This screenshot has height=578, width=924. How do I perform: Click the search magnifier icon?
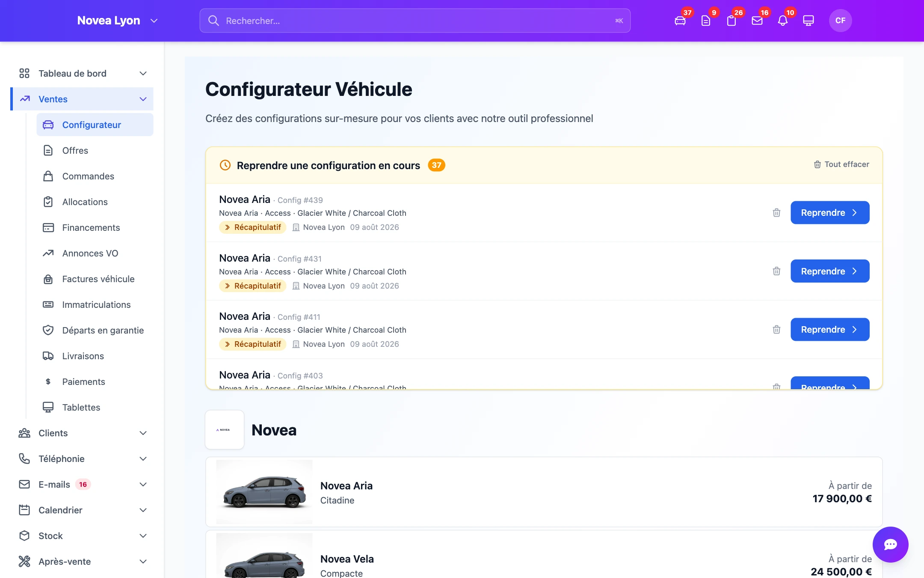click(213, 21)
